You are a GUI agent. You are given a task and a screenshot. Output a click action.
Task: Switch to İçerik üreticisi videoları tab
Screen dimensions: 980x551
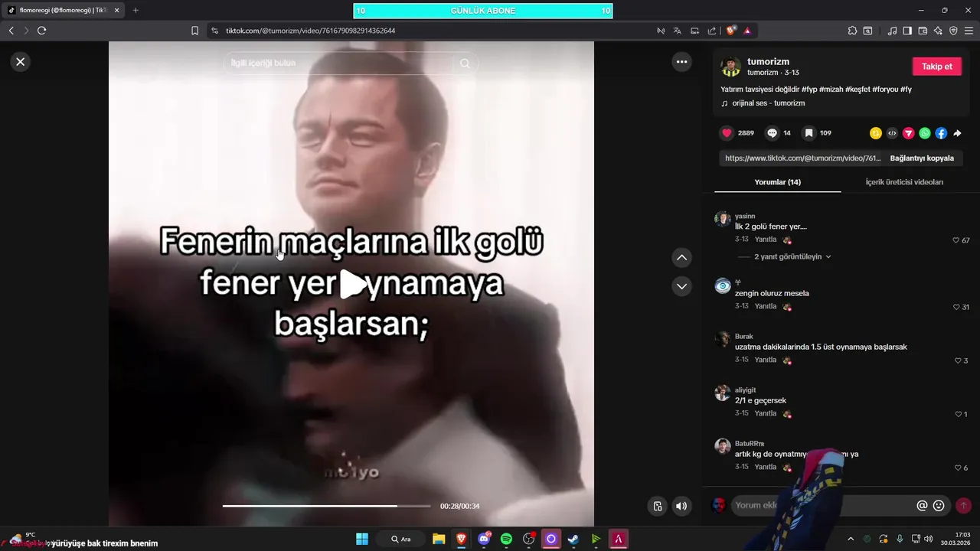coord(904,182)
